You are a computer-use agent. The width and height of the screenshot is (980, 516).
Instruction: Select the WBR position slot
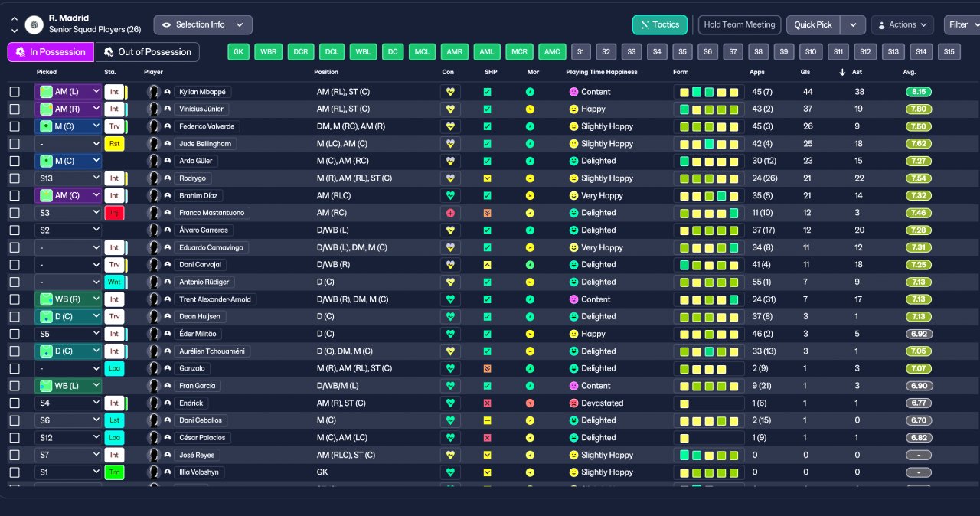click(269, 52)
